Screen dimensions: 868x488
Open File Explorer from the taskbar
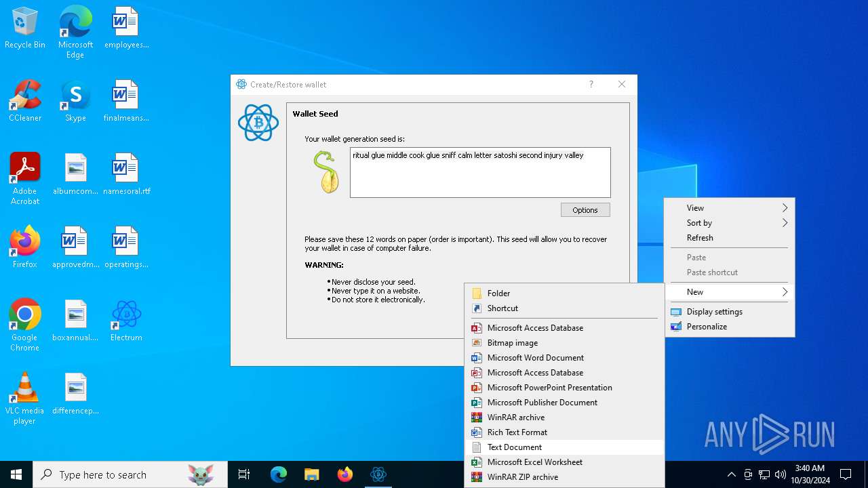pyautogui.click(x=312, y=474)
